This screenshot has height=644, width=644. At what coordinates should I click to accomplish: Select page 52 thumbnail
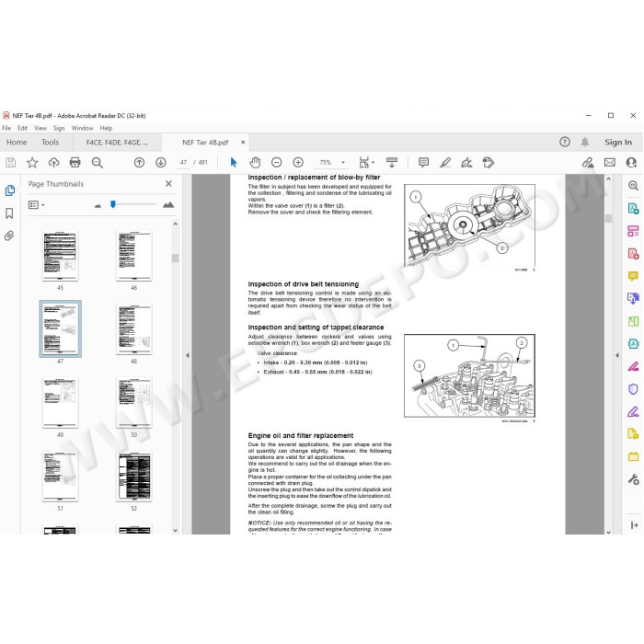tap(134, 477)
